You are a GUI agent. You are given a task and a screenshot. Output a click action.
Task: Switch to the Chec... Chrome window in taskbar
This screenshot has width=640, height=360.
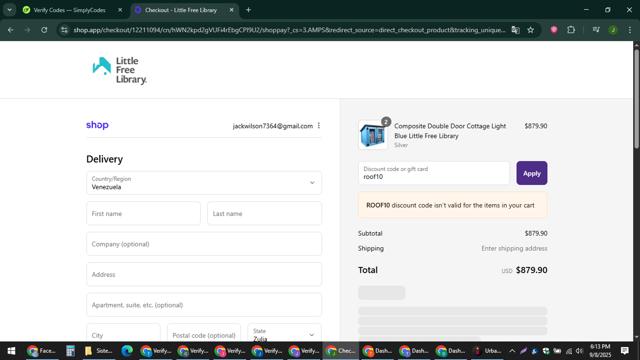(341, 351)
